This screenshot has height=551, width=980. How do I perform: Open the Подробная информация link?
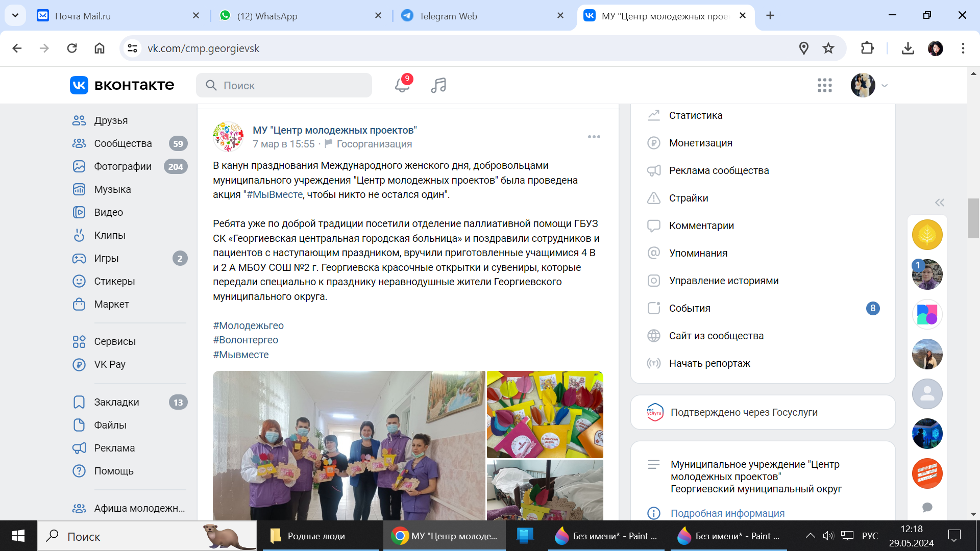(x=727, y=513)
